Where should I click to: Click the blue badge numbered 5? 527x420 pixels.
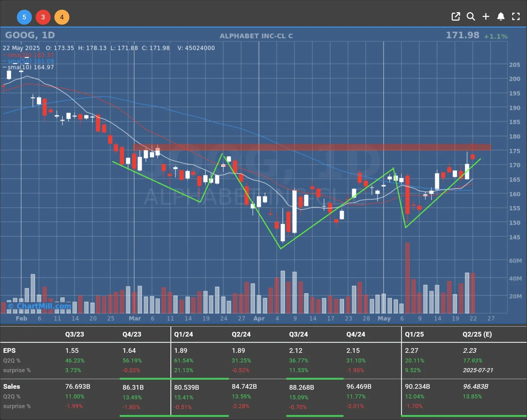[24, 17]
